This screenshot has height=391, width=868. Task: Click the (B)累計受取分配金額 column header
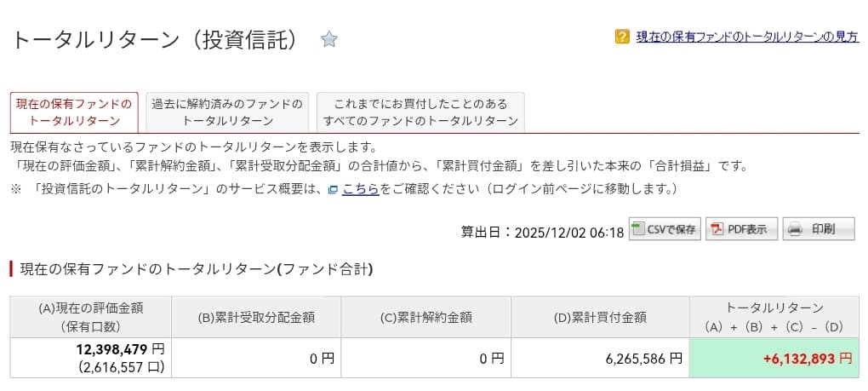256,318
